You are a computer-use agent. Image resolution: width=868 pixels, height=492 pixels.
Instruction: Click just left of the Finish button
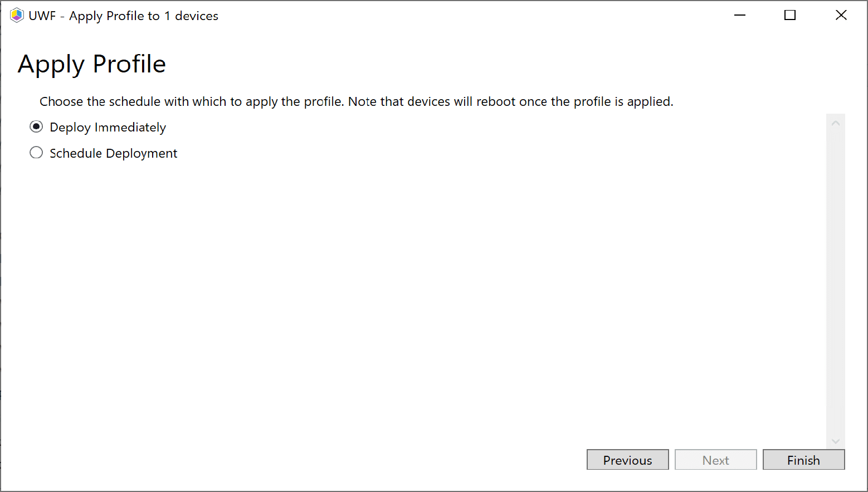coord(760,460)
